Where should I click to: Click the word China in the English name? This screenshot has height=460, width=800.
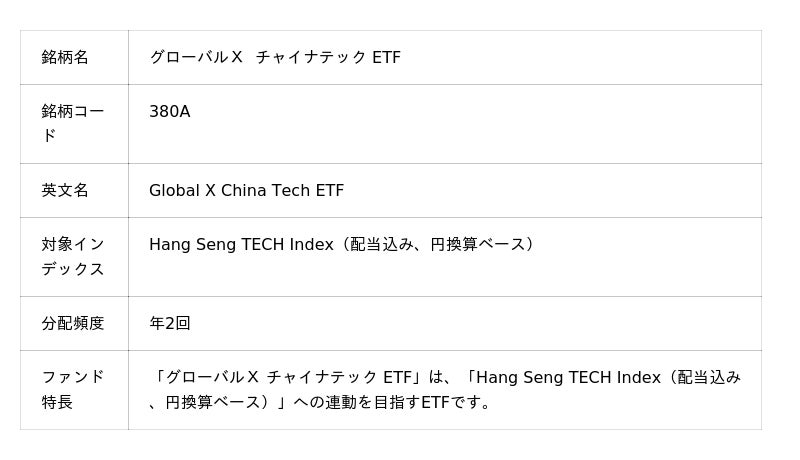(244, 190)
